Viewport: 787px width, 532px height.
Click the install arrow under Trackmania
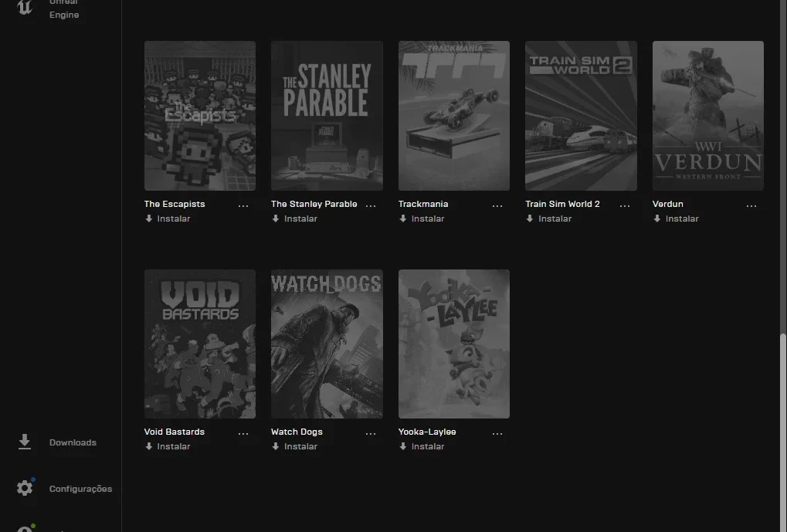402,219
